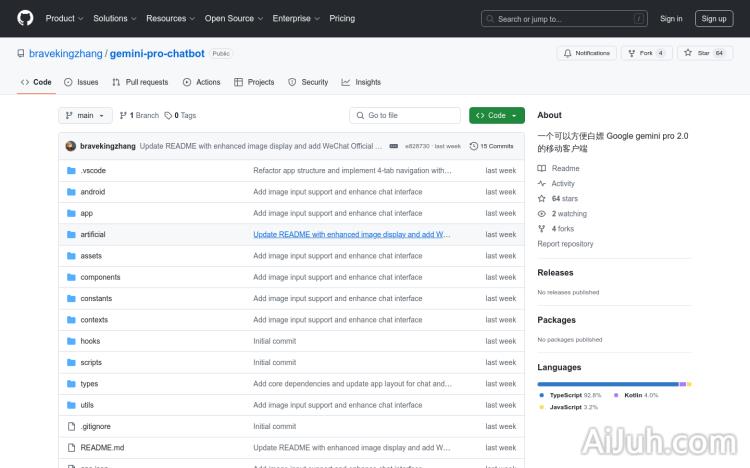Click the Kotlin 4.0% language entry
This screenshot has width=750, height=468.
636,395
